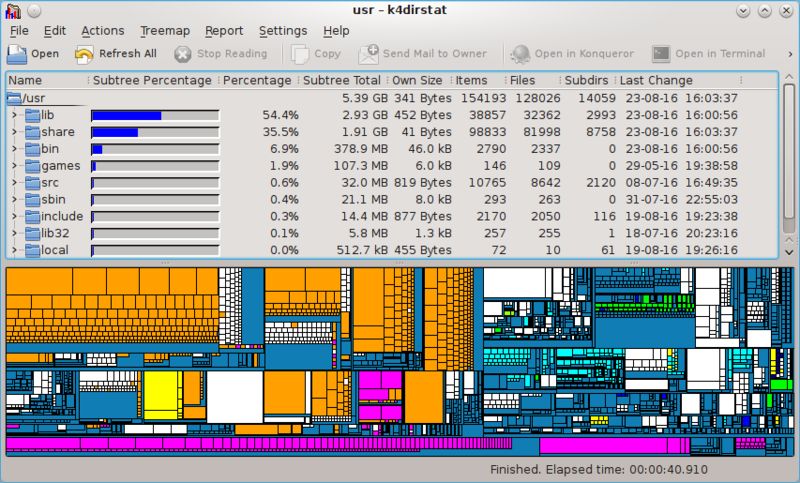Click the down arrow of the tree scrollbar
This screenshot has height=483, width=800.
[x=789, y=252]
